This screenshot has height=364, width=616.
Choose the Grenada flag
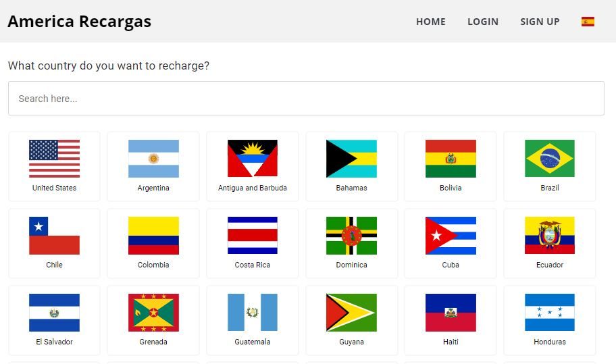click(x=153, y=313)
